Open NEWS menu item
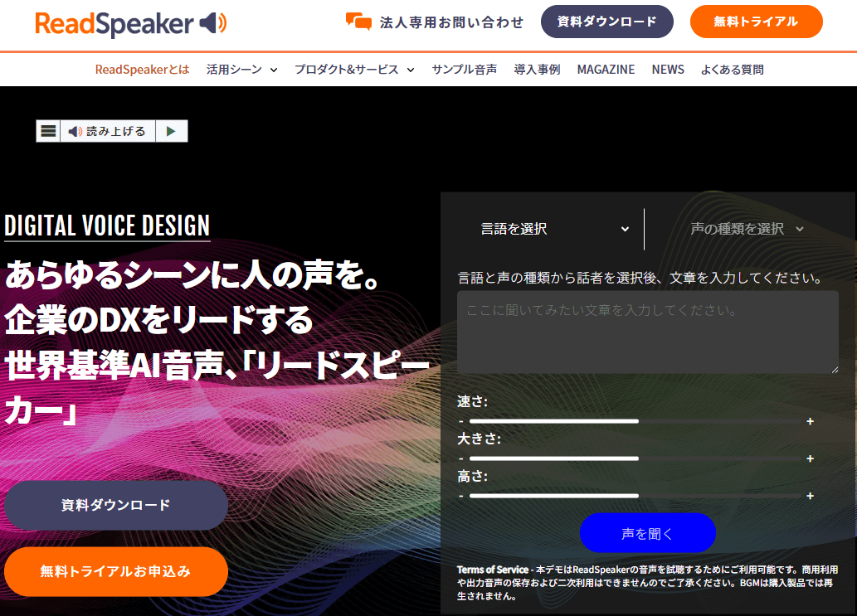This screenshot has width=857, height=616. [668, 70]
